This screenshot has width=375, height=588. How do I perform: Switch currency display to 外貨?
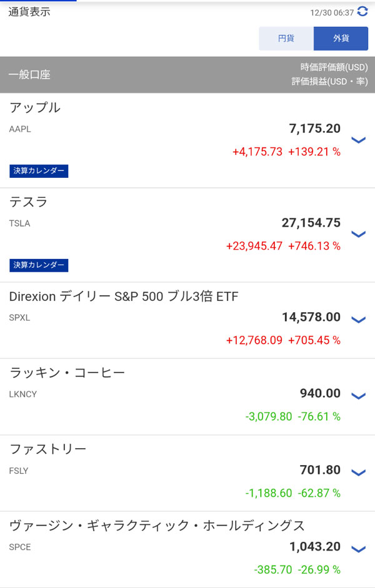point(341,38)
